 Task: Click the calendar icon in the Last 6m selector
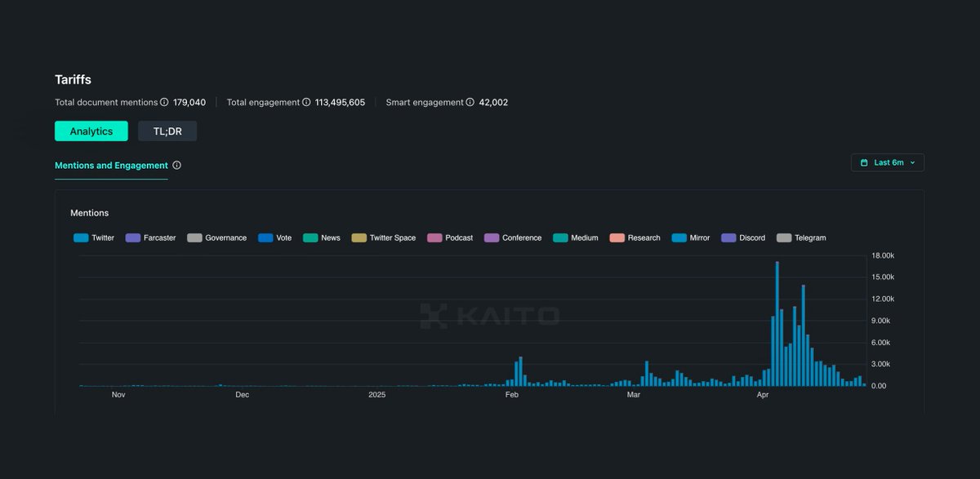pyautogui.click(x=864, y=162)
